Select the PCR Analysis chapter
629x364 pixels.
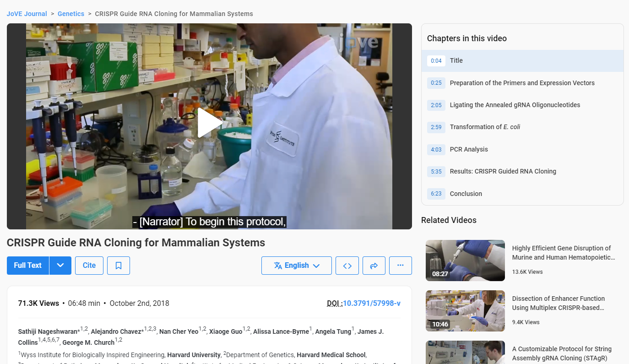(469, 149)
